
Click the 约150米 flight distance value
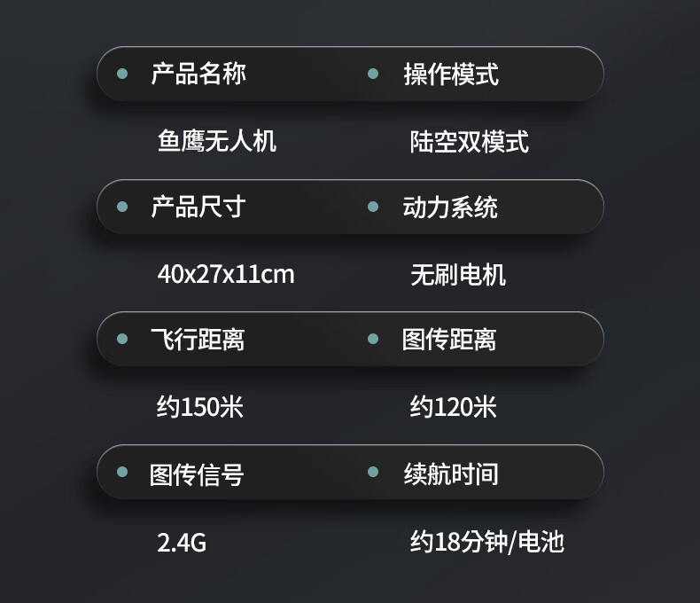[x=199, y=406]
